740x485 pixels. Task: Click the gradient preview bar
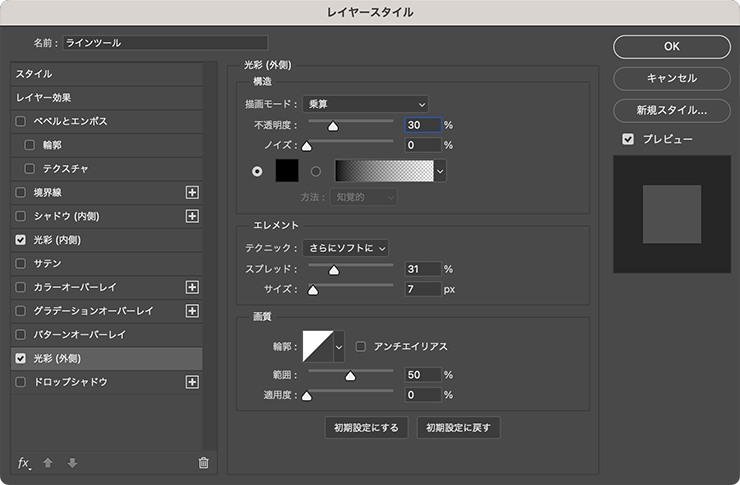coord(384,171)
